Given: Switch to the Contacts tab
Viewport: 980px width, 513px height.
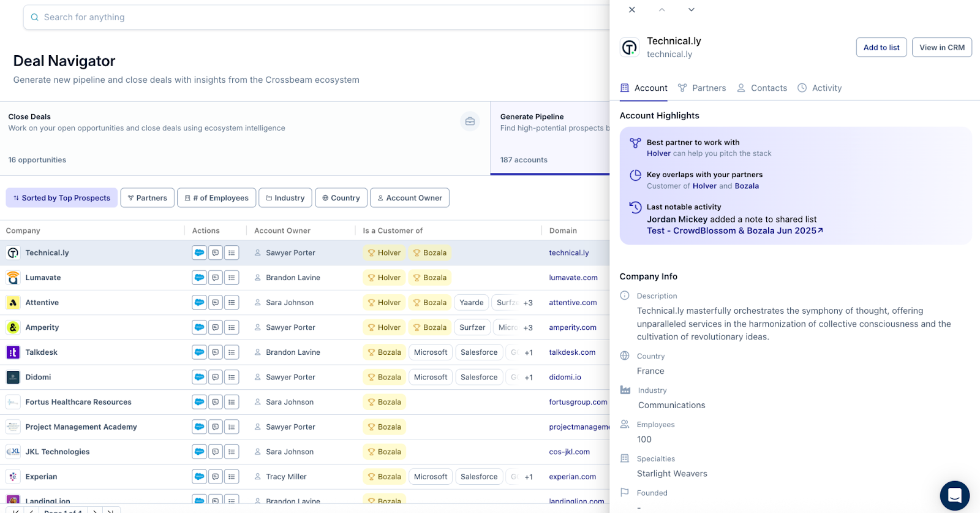Looking at the screenshot, I should 762,88.
